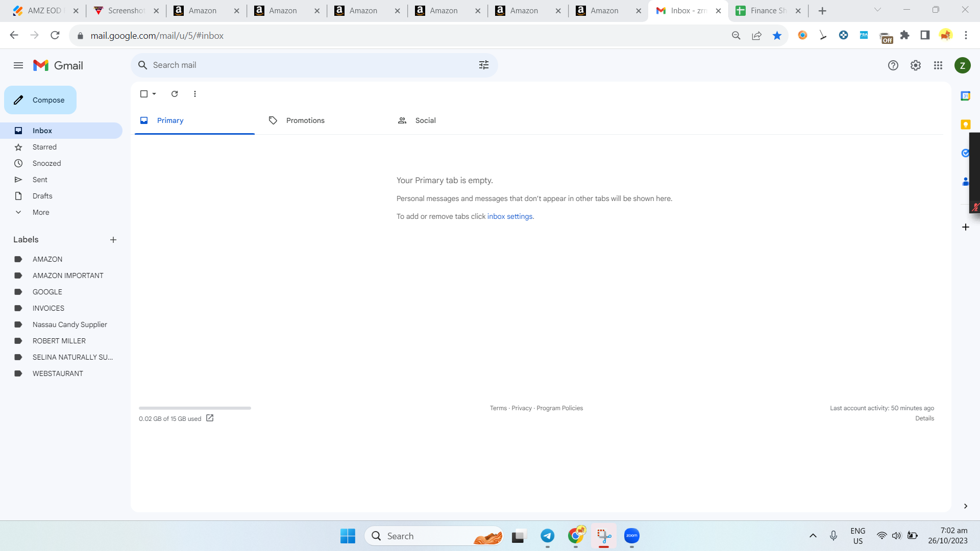The width and height of the screenshot is (980, 551).
Task: Open Gmail Support help icon
Action: 893,65
